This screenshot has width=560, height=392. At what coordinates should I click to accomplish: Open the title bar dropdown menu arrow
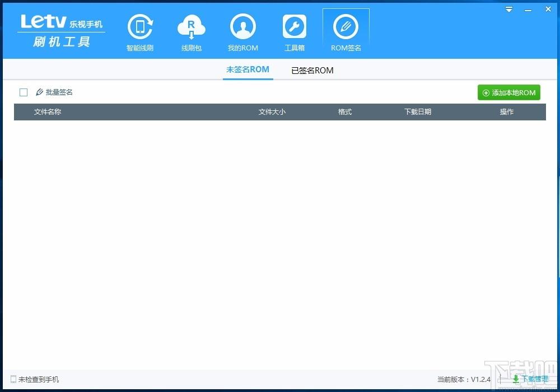pos(509,10)
